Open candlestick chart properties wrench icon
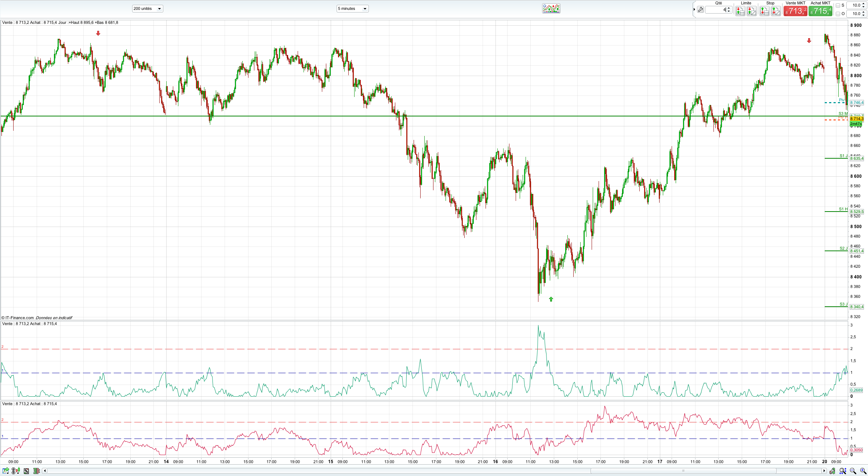Screen dimensions: 868x476 pos(832,471)
